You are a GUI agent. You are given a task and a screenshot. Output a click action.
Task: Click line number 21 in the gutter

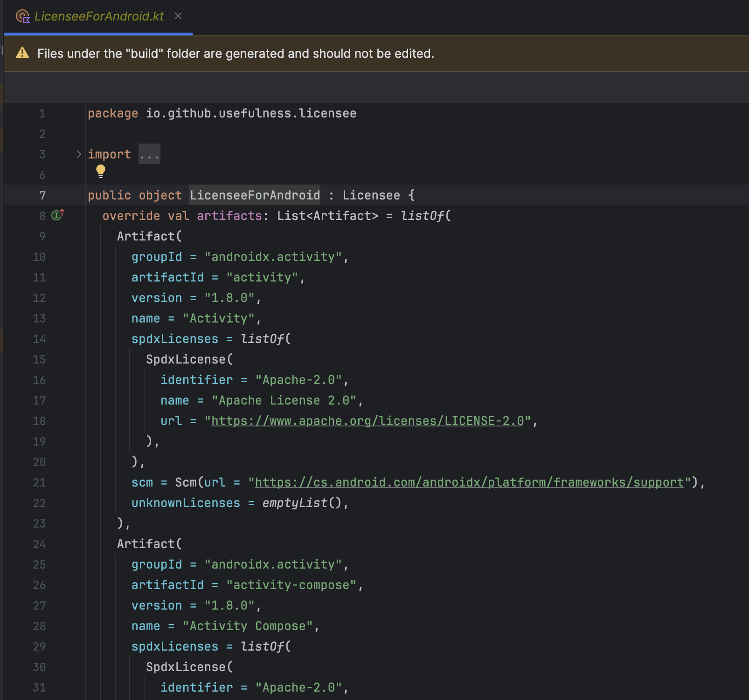click(x=39, y=482)
